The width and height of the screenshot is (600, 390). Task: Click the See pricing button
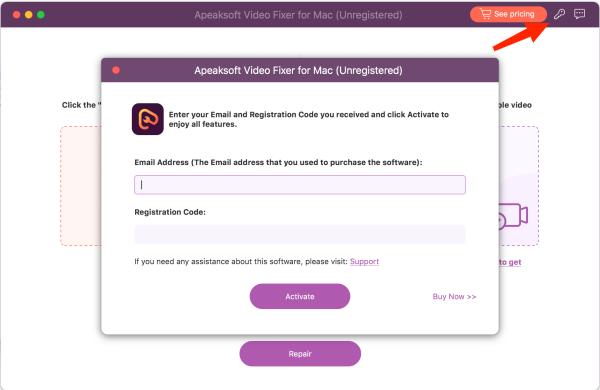click(508, 14)
